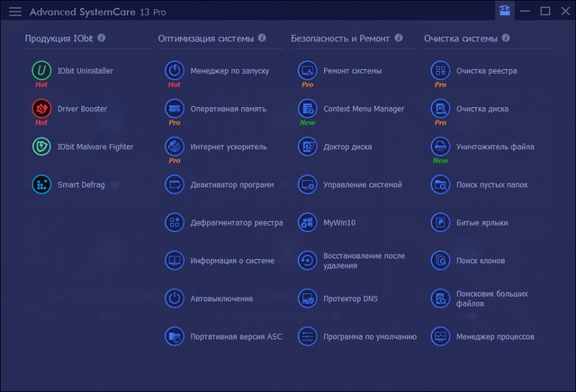The height and width of the screenshot is (392, 576).
Task: Open the Доктор диска icon
Action: pos(308,147)
